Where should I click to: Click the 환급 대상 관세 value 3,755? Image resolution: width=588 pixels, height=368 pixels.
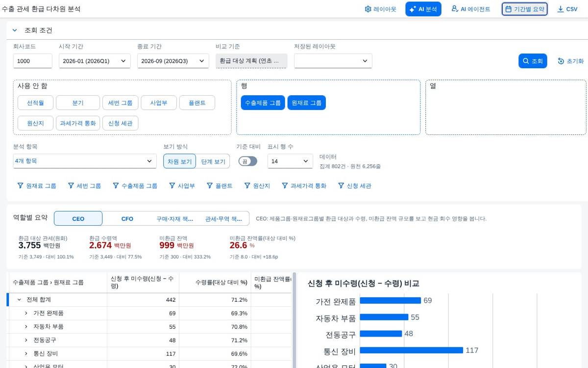29,245
